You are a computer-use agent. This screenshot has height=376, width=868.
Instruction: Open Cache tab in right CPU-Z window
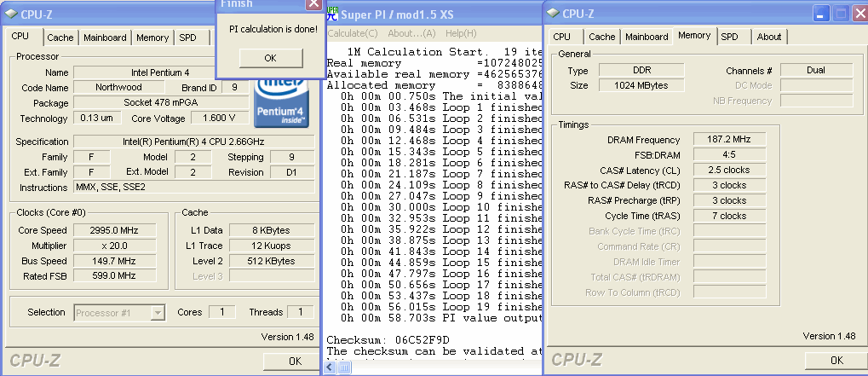[x=601, y=37]
